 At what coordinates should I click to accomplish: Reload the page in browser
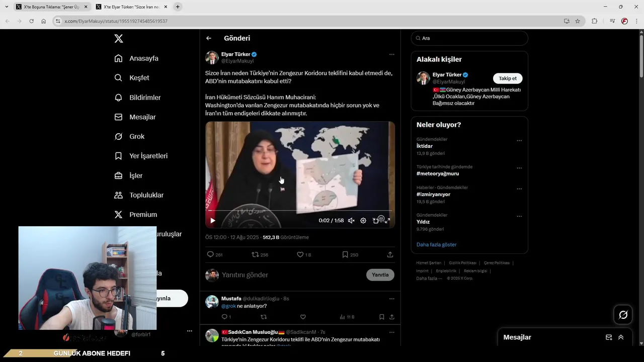pos(31,21)
